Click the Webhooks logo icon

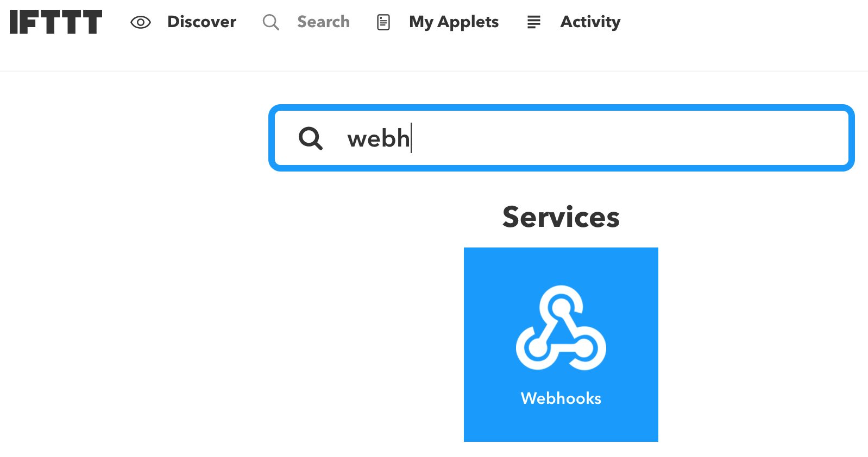point(561,328)
